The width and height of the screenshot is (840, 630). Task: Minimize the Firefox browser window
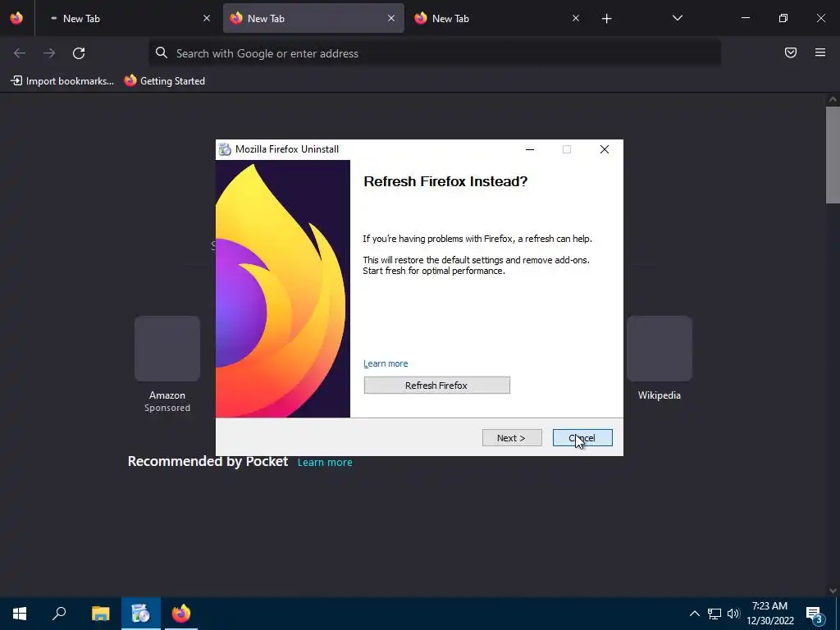click(x=745, y=18)
